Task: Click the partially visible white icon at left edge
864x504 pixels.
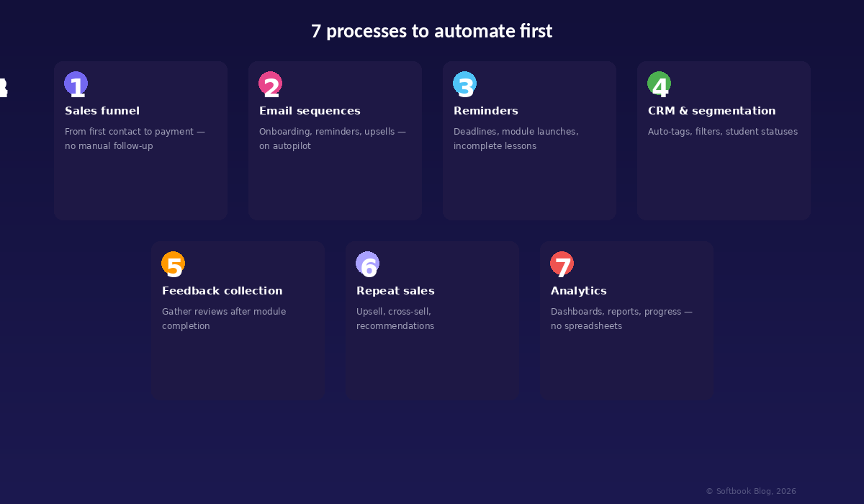Action: coord(3,87)
